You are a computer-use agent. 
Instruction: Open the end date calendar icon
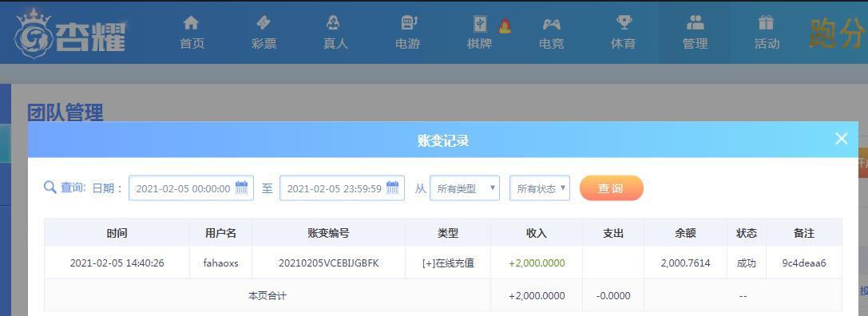click(x=393, y=188)
